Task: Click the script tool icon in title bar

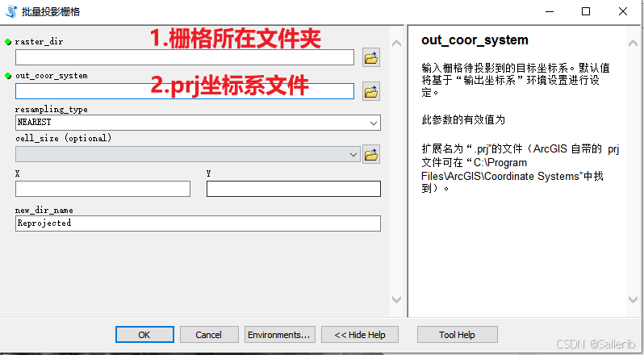Action: [11, 11]
